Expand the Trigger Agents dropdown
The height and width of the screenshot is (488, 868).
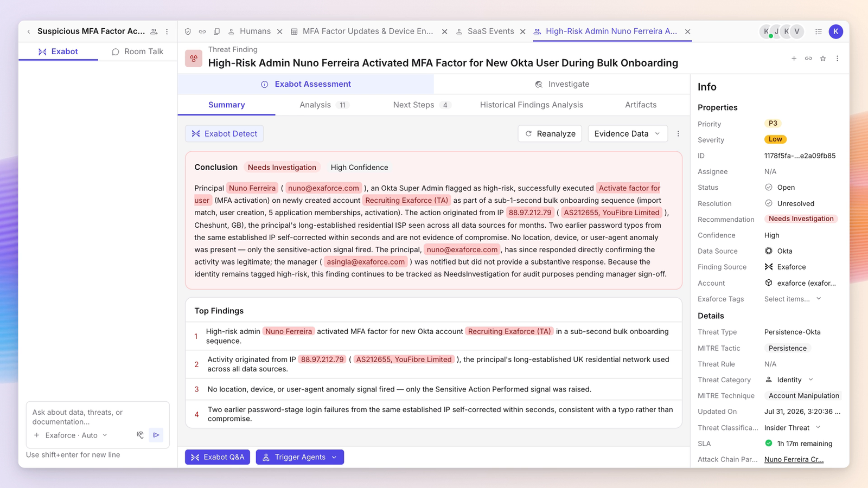tap(300, 457)
